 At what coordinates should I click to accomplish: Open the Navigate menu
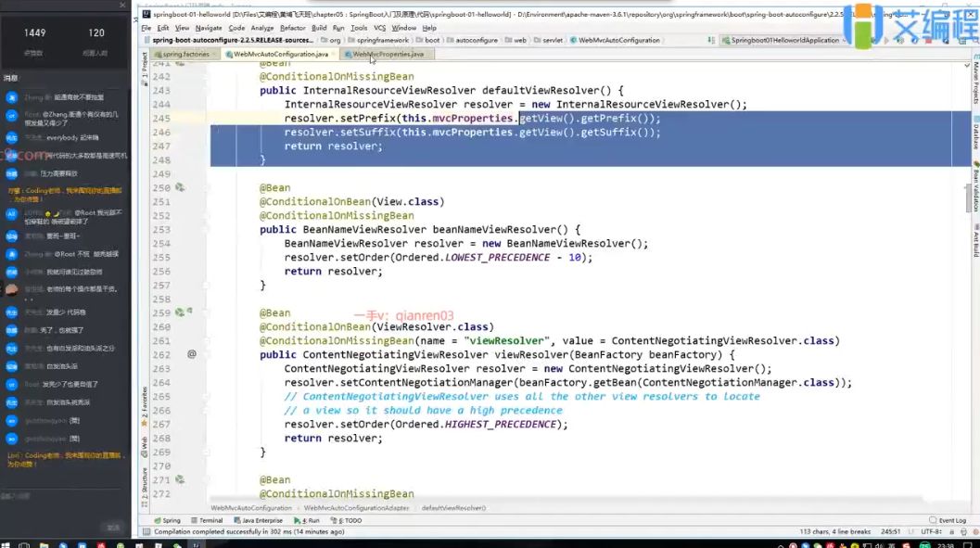tap(208, 28)
